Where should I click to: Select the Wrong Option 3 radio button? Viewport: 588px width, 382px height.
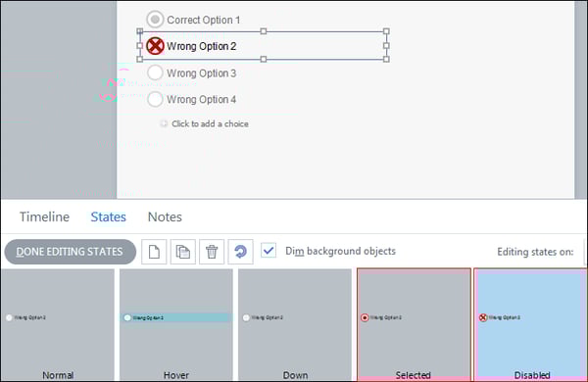[155, 72]
